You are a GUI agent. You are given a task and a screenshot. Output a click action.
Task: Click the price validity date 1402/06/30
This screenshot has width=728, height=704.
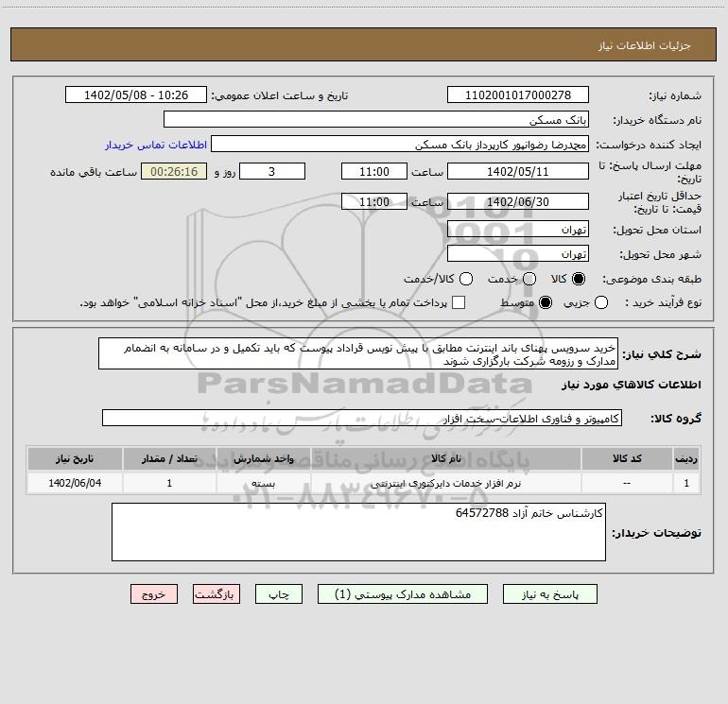518,201
